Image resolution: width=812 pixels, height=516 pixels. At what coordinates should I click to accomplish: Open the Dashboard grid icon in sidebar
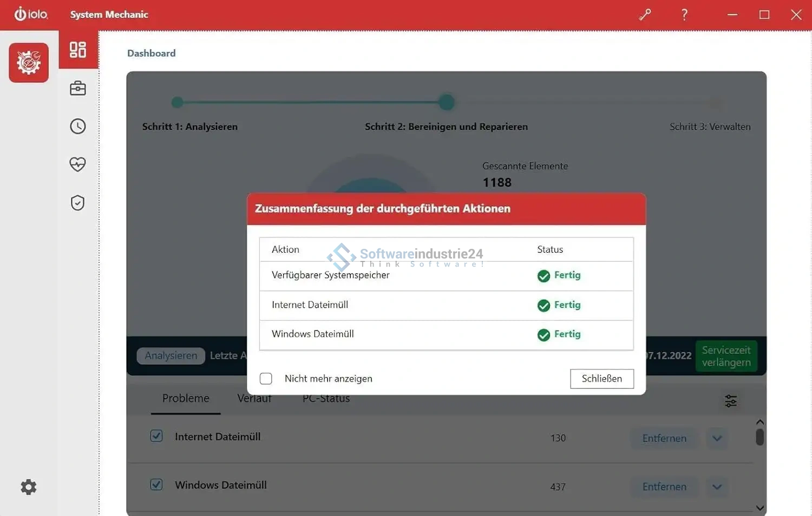pyautogui.click(x=78, y=50)
